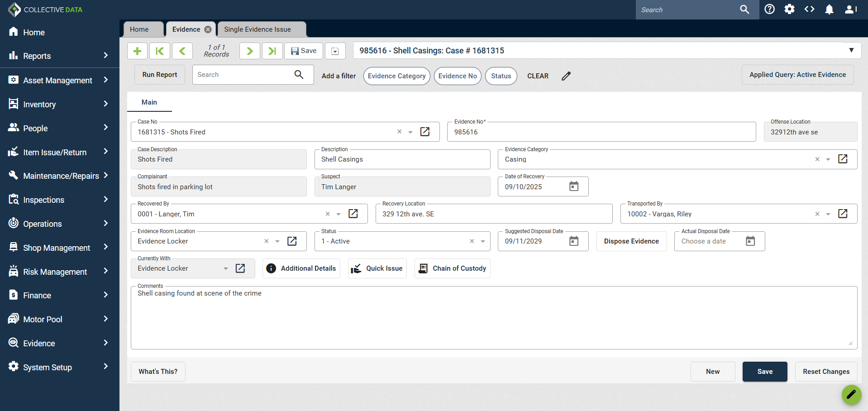Image resolution: width=868 pixels, height=411 pixels.
Task: Click the green floating edit pencil button
Action: coord(851,394)
